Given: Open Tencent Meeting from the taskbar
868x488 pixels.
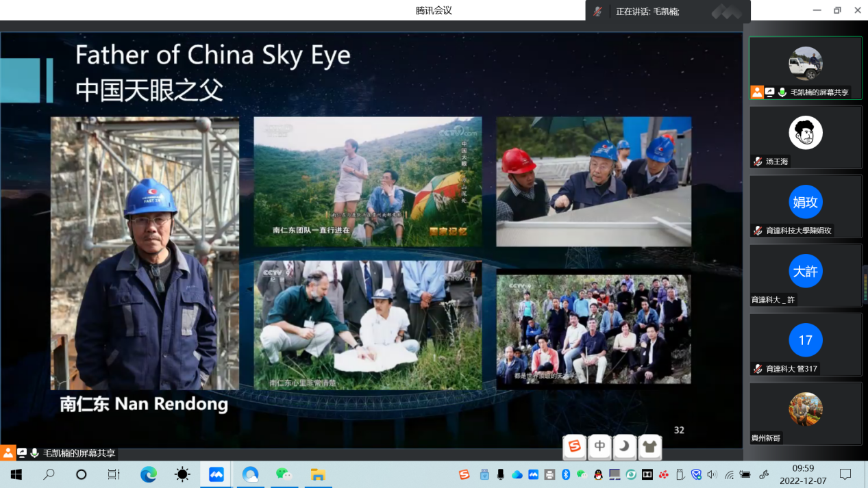Looking at the screenshot, I should [216, 474].
